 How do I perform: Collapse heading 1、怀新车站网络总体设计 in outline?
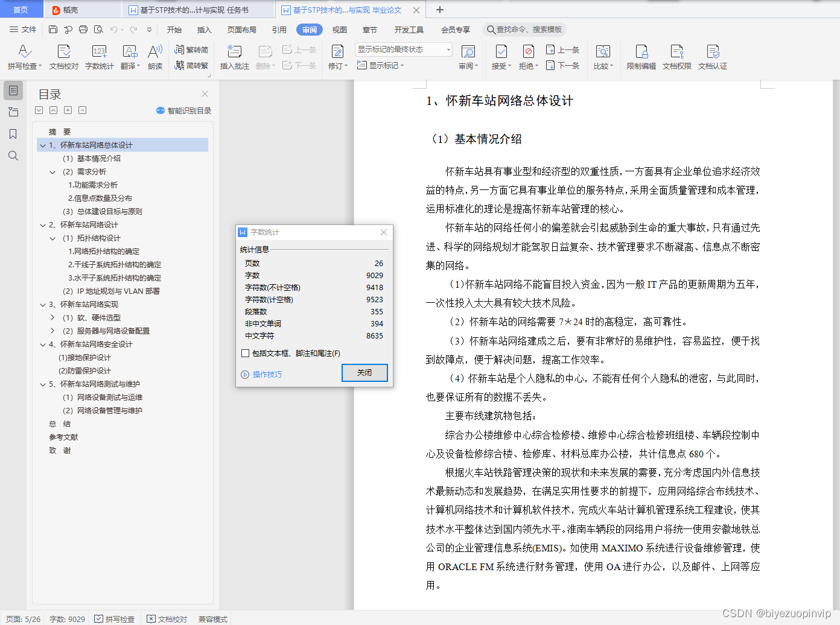click(42, 145)
